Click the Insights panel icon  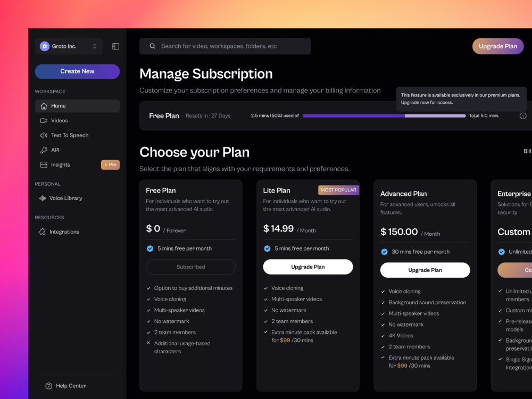[x=44, y=164]
